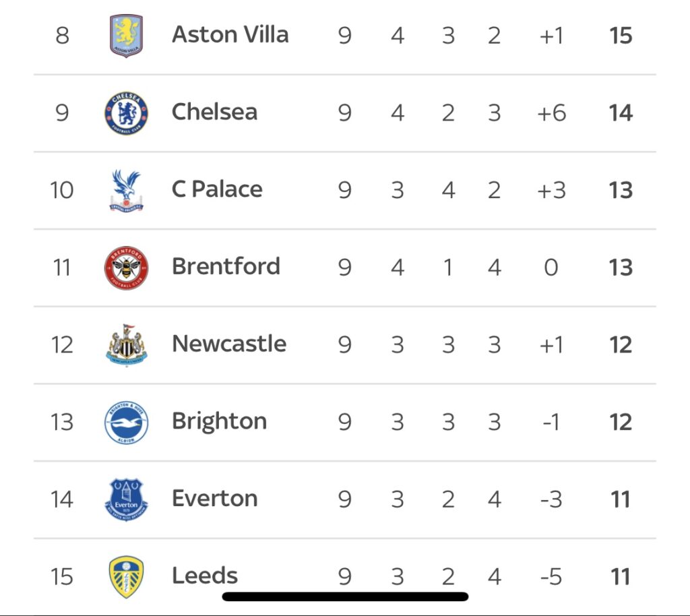This screenshot has height=616, width=690.
Task: Tap Aston Villa's 15 points total
Action: point(621,36)
